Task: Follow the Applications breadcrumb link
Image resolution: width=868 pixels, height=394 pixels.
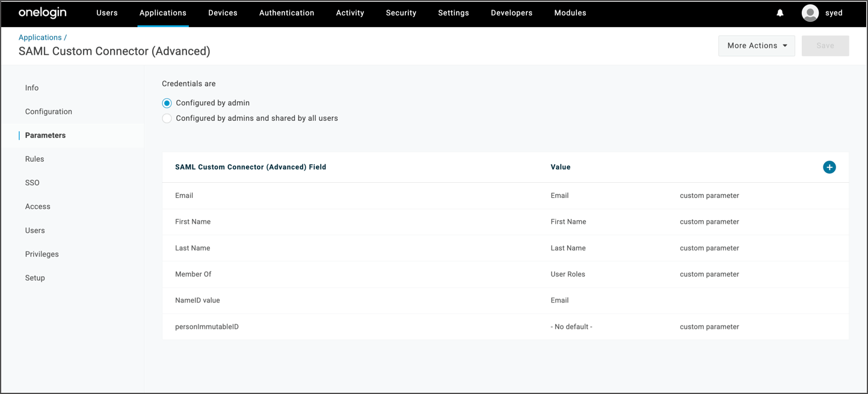Action: tap(40, 37)
